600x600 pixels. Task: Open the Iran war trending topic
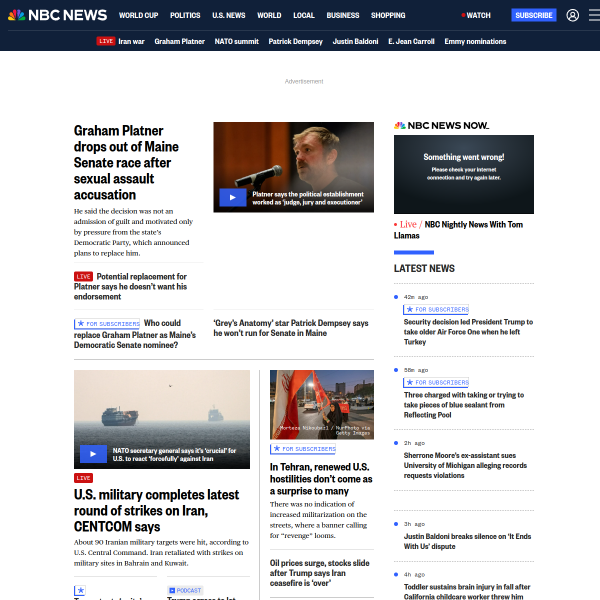point(131,41)
